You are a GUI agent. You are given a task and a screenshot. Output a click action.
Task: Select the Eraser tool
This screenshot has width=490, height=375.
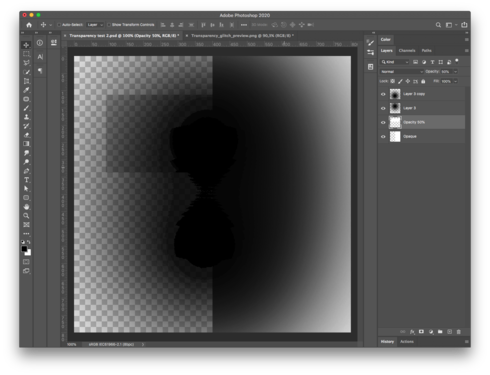[26, 135]
